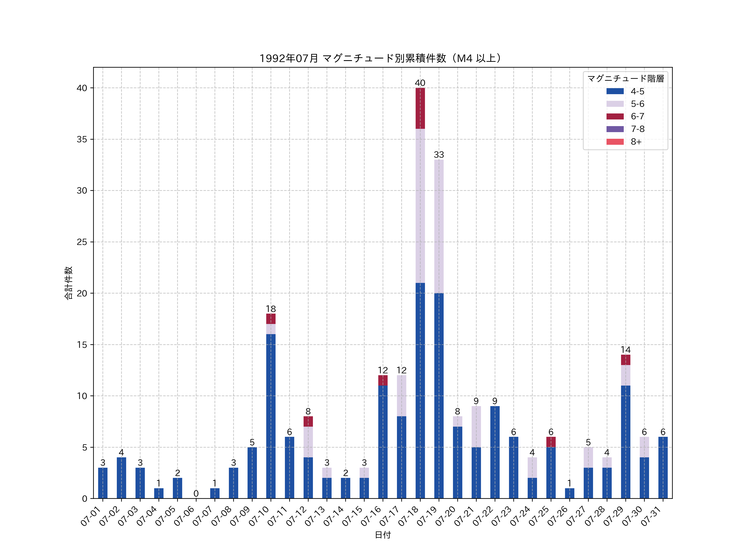Click the 07-31 date tick label
This screenshot has width=747, height=560.
tap(651, 516)
